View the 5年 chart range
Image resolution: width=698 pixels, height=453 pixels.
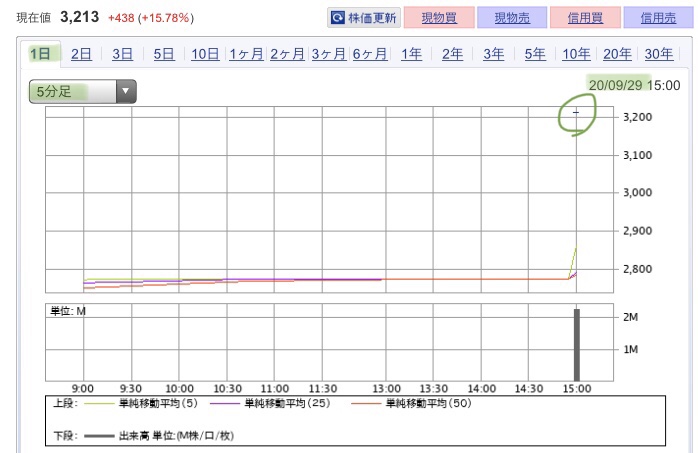(535, 54)
